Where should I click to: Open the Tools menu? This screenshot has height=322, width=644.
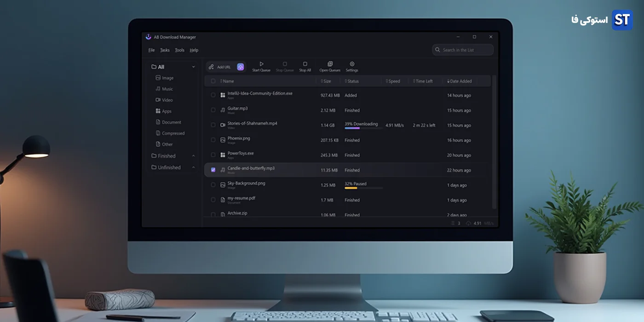[x=179, y=50]
